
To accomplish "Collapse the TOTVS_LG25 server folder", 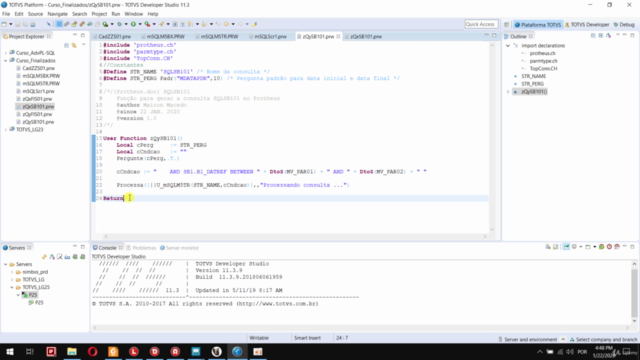I will tap(12, 287).
